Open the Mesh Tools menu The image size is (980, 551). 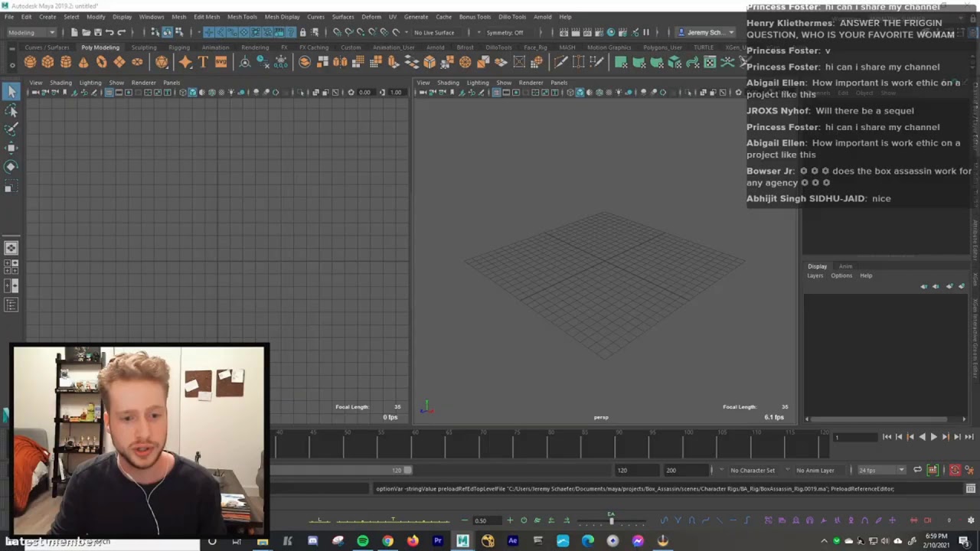(x=241, y=16)
